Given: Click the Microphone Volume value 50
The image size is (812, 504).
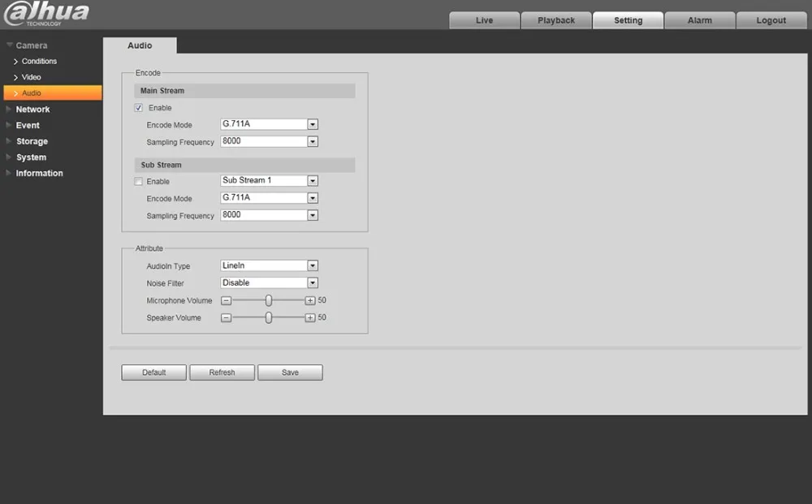Looking at the screenshot, I should [322, 300].
